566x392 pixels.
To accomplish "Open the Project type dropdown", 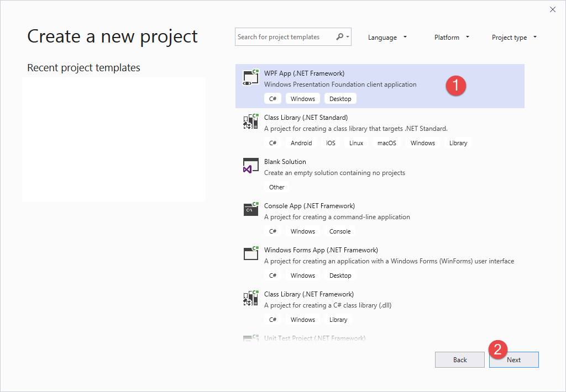I will click(514, 37).
